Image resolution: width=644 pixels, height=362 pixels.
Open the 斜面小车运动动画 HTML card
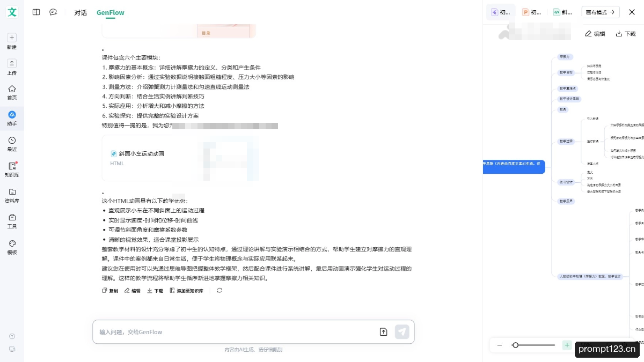pyautogui.click(x=180, y=158)
